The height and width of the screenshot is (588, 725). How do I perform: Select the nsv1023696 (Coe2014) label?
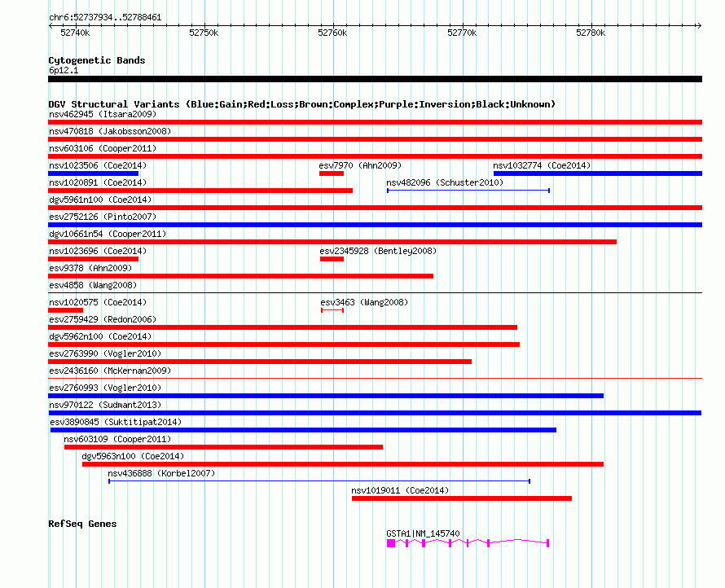(x=98, y=251)
